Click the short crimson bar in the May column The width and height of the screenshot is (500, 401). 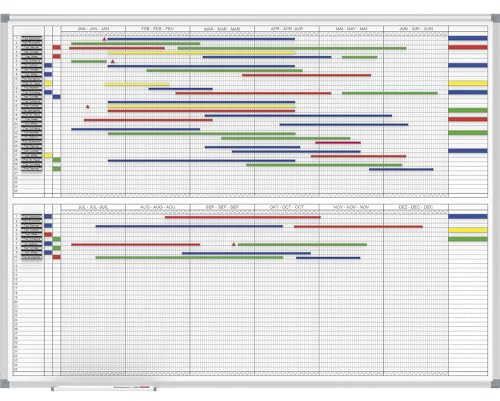(x=338, y=143)
